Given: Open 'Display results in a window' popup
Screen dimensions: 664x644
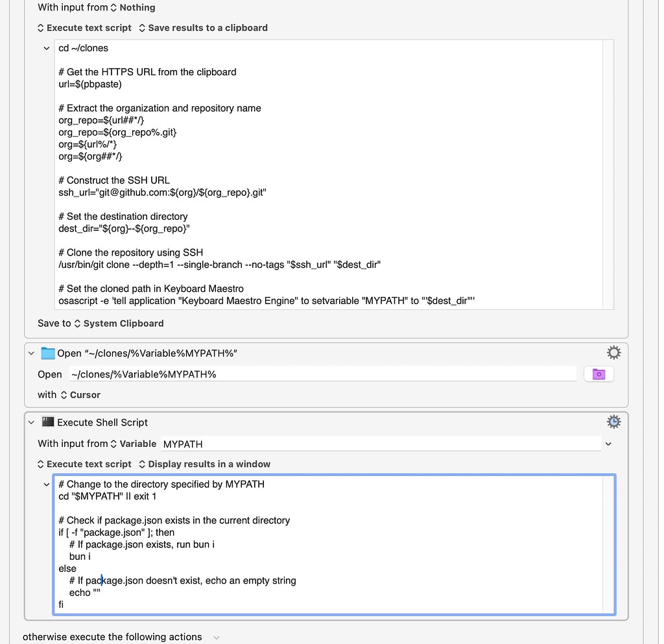Looking at the screenshot, I should 204,464.
